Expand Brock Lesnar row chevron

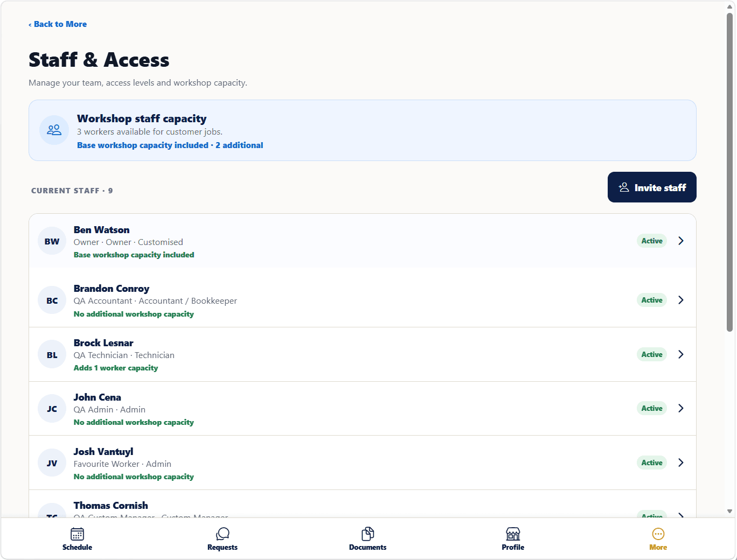click(x=681, y=354)
